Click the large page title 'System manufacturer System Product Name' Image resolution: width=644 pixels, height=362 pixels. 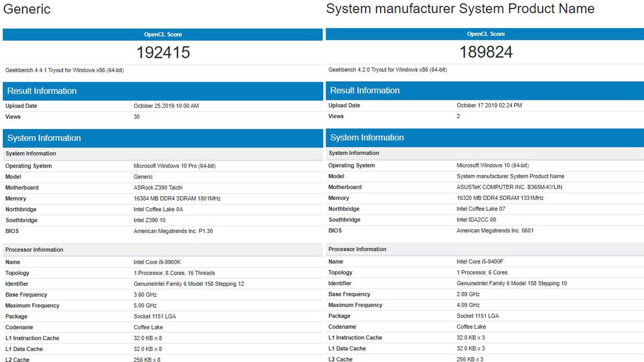pos(460,8)
